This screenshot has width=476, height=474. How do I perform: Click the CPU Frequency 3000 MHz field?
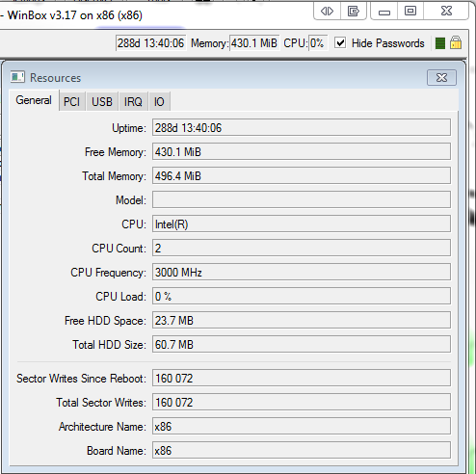(x=302, y=272)
